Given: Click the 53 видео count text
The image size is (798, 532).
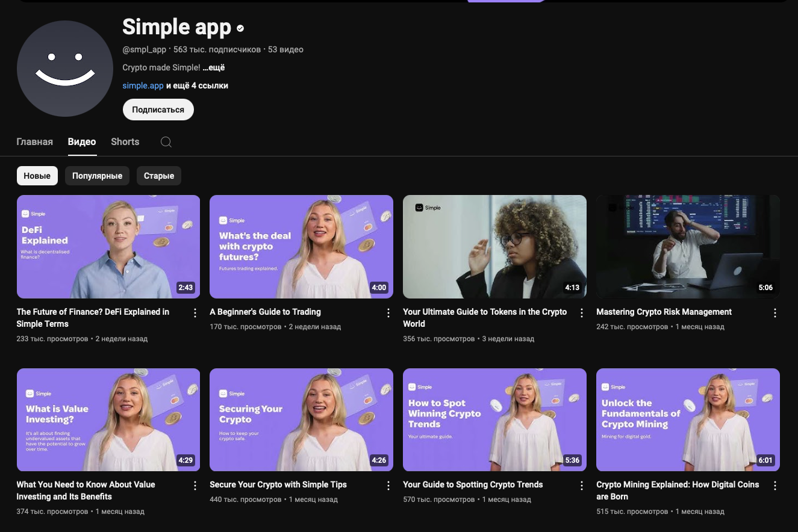Looking at the screenshot, I should [285, 49].
